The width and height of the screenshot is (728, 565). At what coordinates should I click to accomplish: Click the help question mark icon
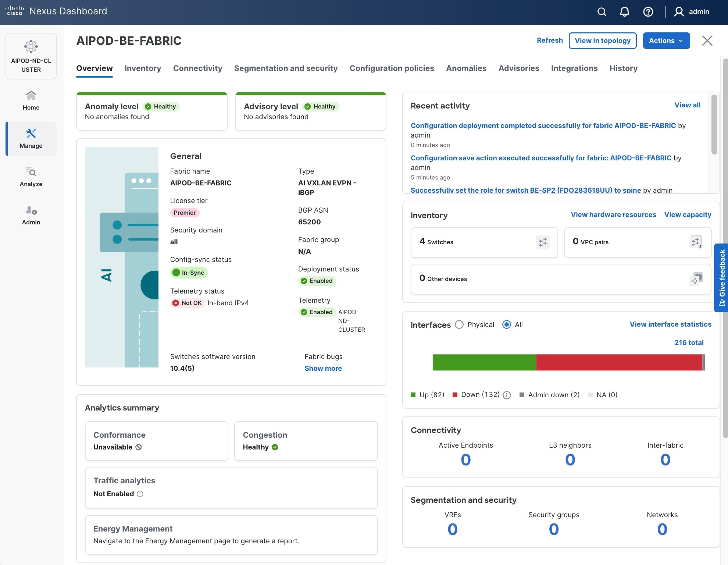pos(648,12)
